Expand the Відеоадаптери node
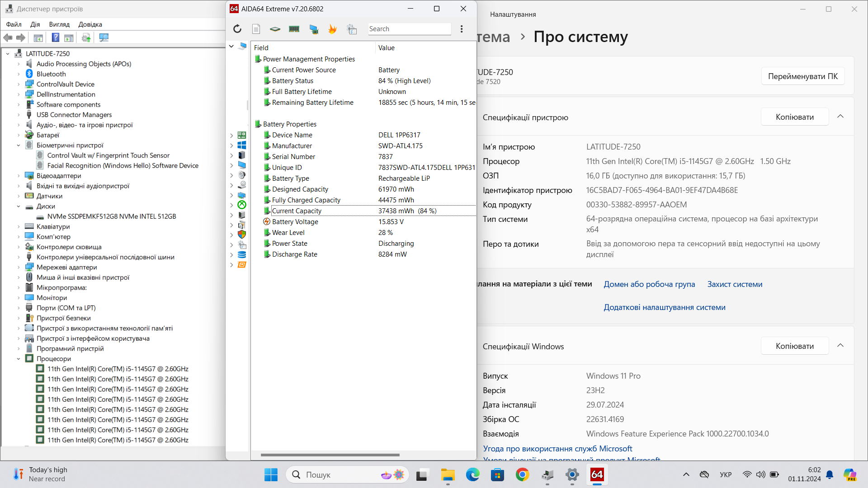 tap(19, 176)
